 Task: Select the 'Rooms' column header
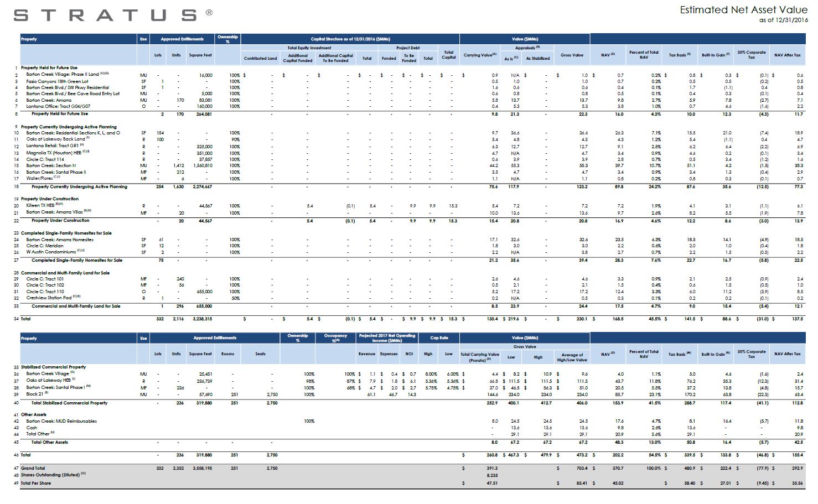(227, 354)
